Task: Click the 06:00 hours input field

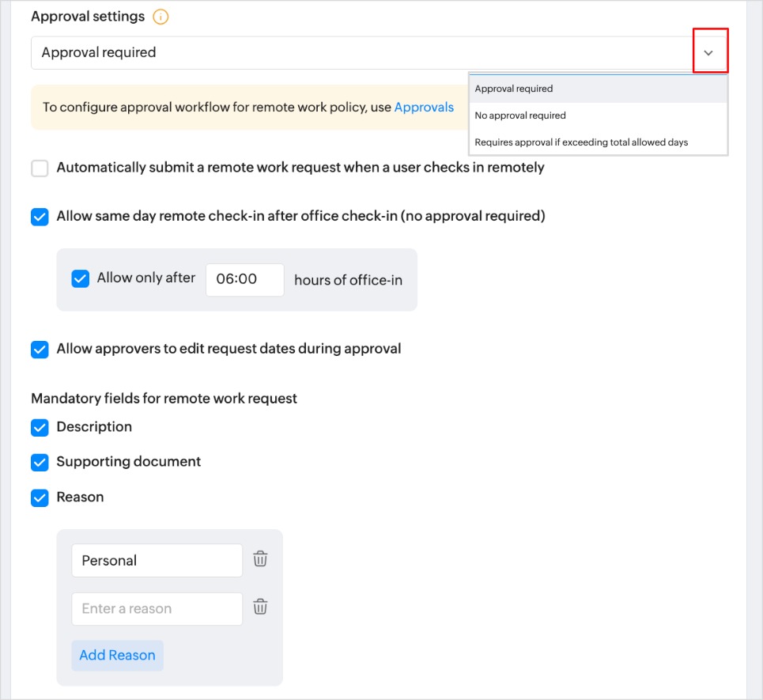Action: [x=244, y=280]
